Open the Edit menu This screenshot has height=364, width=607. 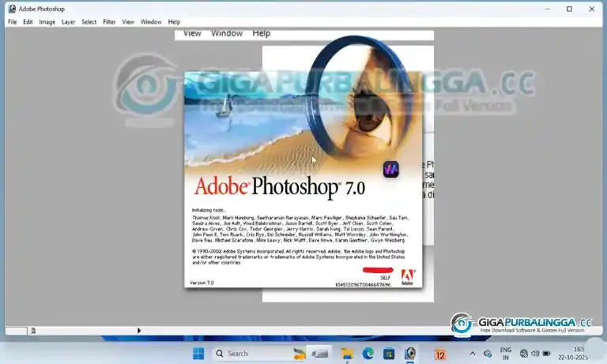pyautogui.click(x=28, y=22)
